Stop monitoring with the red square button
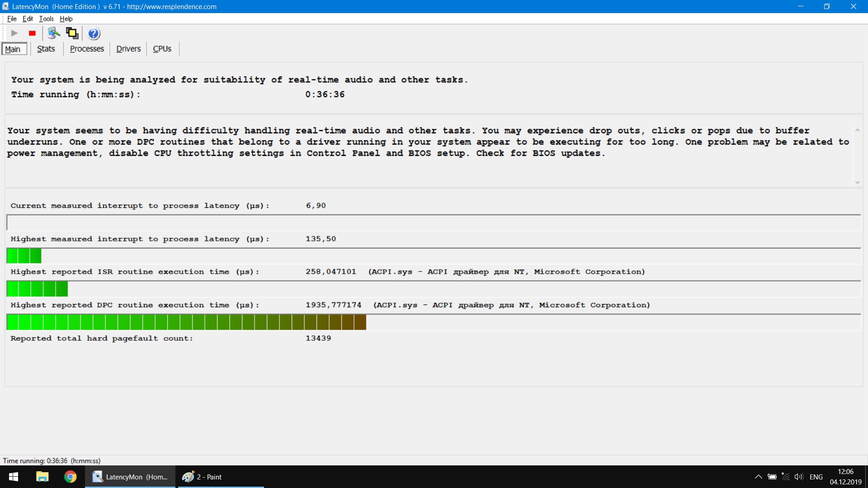 click(x=32, y=33)
